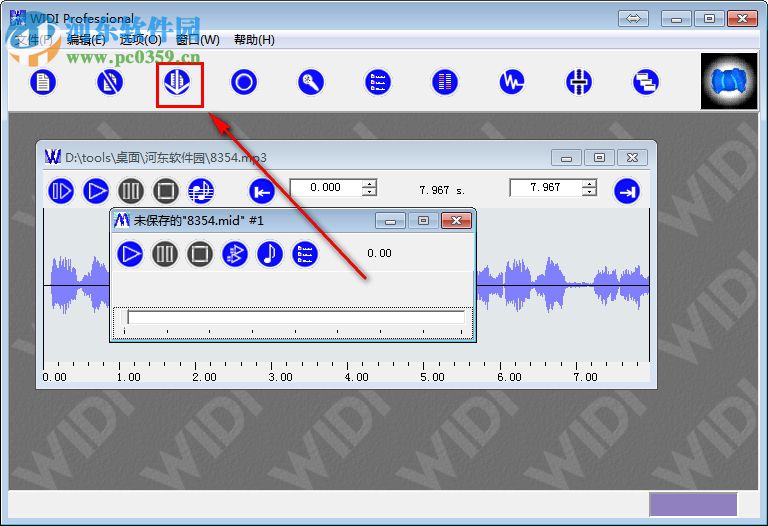Close the unsaved 8354.mid window
The width and height of the screenshot is (768, 526).
tap(456, 221)
